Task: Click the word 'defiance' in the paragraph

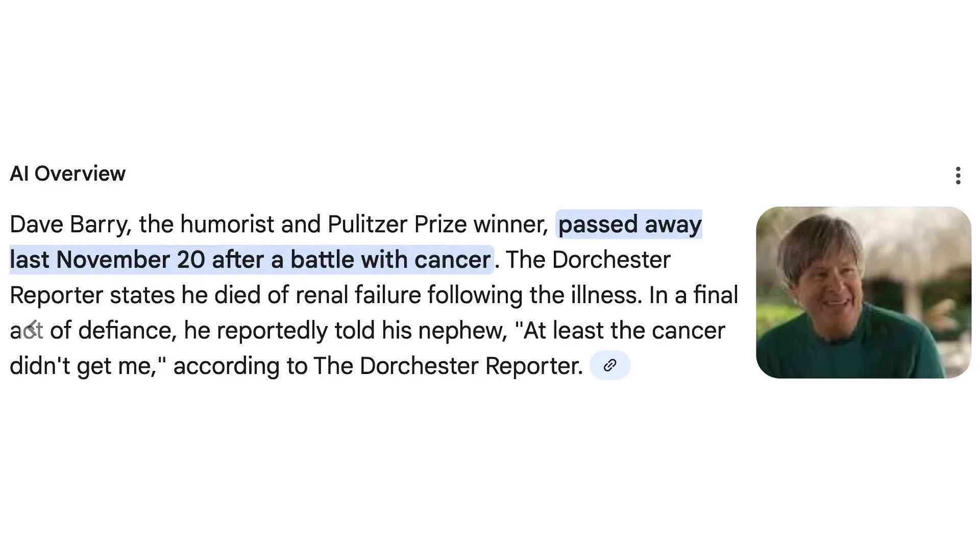Action: (x=127, y=330)
